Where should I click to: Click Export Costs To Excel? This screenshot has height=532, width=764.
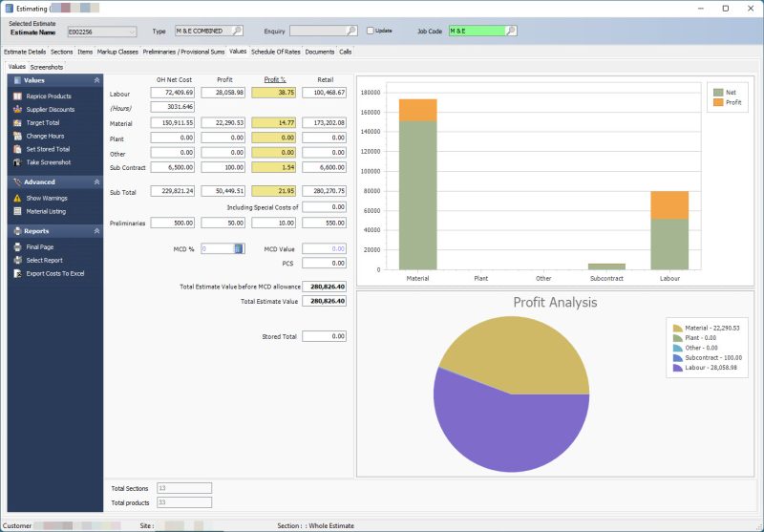tap(54, 273)
